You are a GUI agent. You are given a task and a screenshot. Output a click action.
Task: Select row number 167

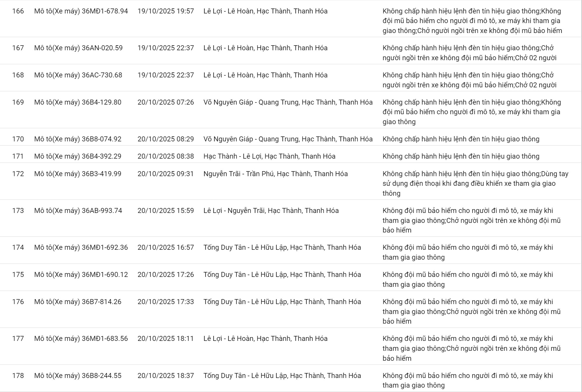click(x=18, y=48)
